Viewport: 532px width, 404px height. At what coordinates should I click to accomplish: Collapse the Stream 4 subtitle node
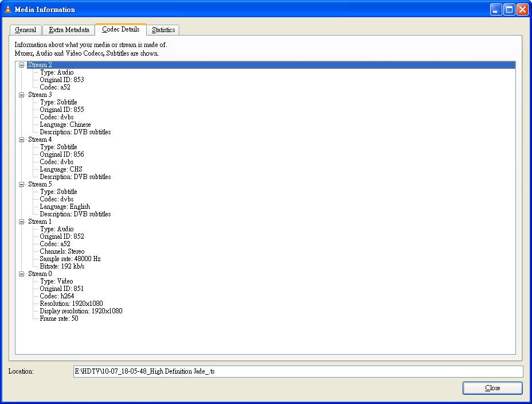click(22, 139)
